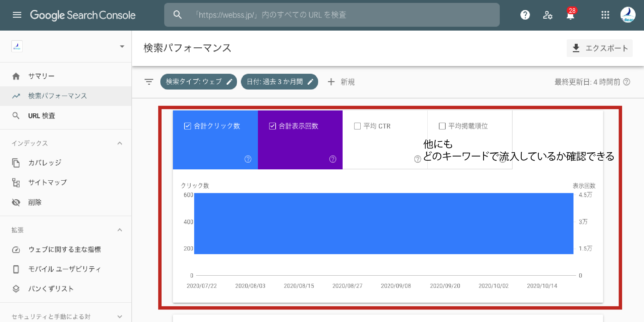Click the trend line icon in sidebar

point(16,96)
